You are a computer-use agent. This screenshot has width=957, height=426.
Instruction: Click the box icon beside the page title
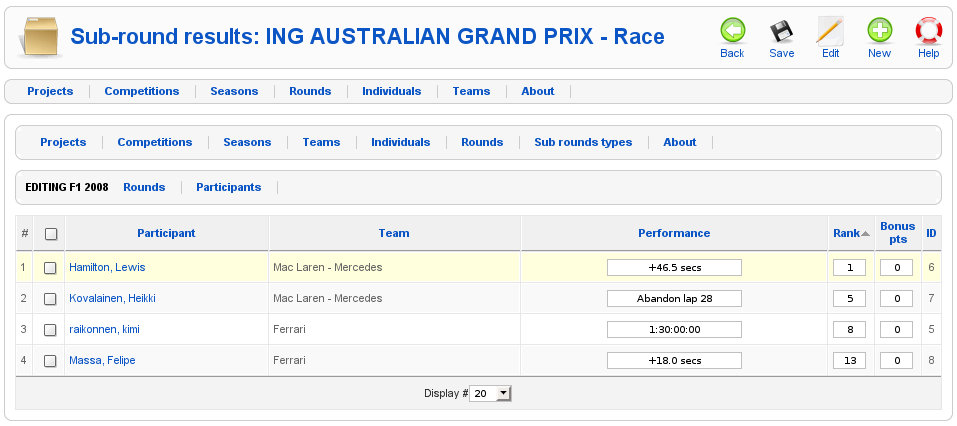click(x=39, y=38)
